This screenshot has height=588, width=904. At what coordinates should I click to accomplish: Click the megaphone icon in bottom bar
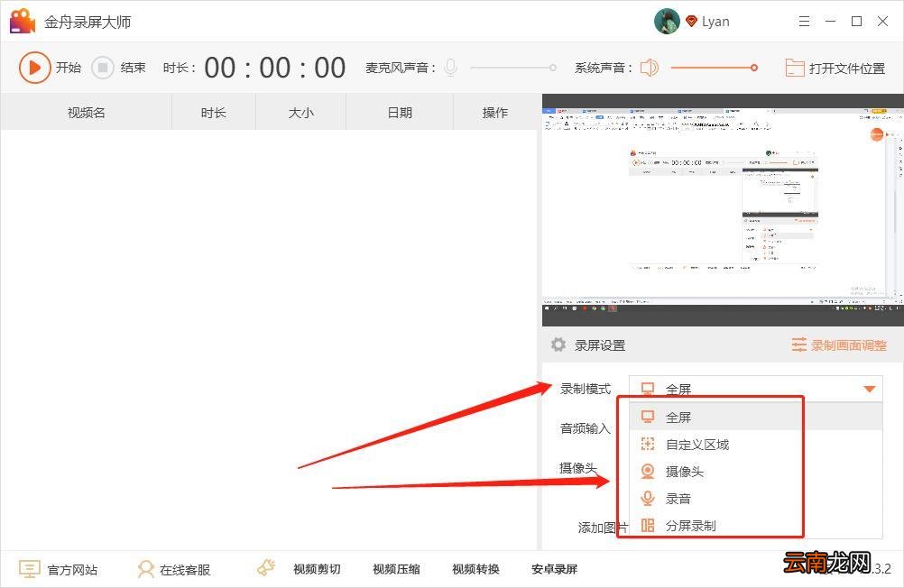coord(266,568)
